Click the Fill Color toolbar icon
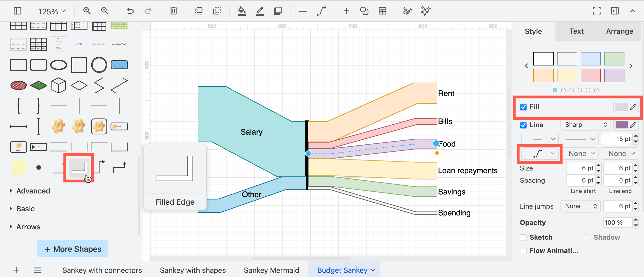Image resolution: width=644 pixels, height=277 pixels. [241, 11]
